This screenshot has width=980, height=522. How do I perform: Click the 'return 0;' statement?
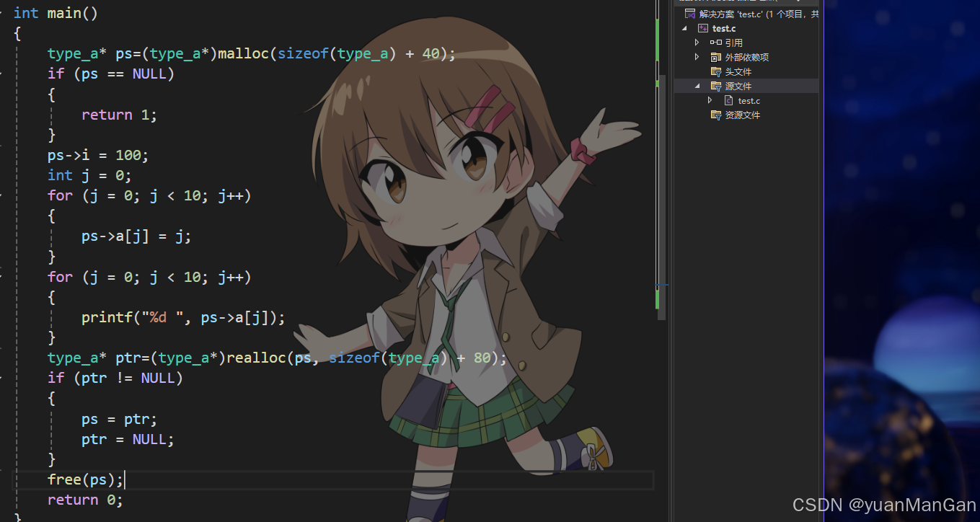[85, 500]
